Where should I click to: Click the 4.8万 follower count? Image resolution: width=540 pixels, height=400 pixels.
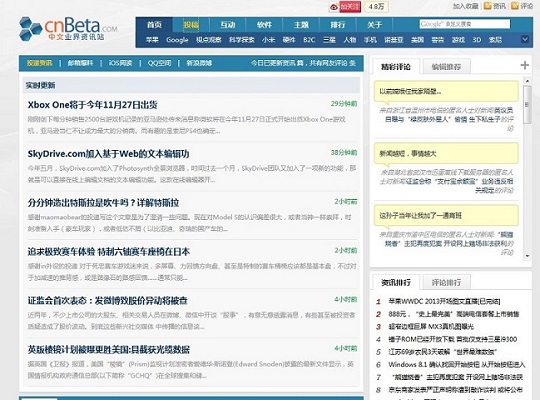tap(376, 7)
